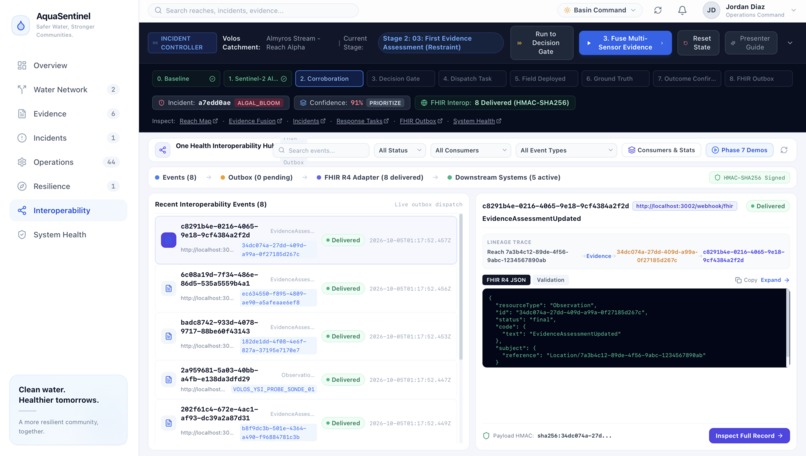Open the Presenter Guide
This screenshot has height=456, width=806.
(751, 43)
